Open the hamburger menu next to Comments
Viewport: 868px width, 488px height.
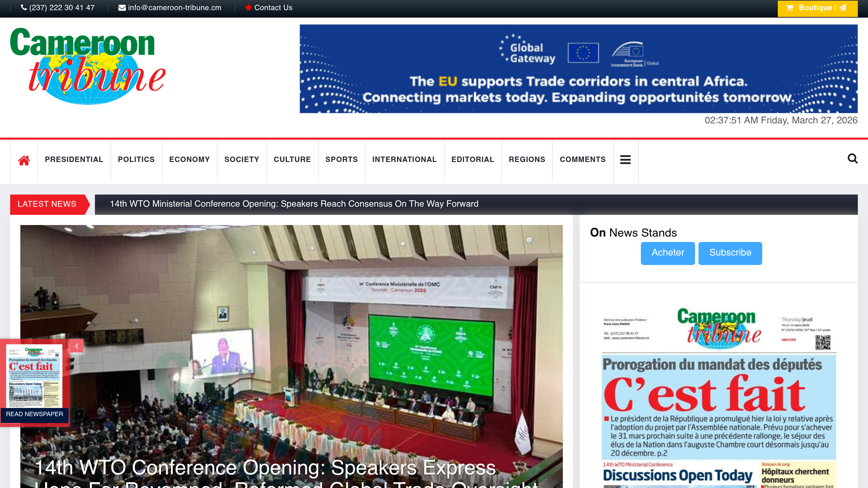coord(625,160)
